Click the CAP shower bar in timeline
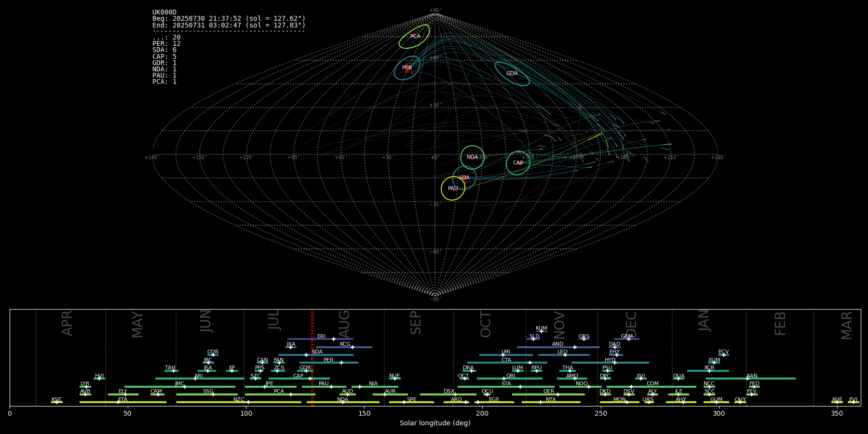 [299, 379]
